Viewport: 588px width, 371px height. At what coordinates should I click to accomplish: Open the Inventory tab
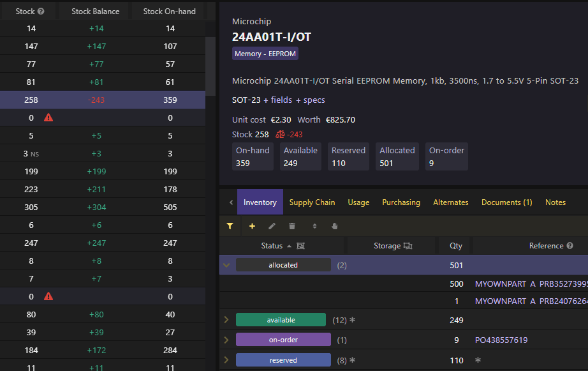coord(260,202)
